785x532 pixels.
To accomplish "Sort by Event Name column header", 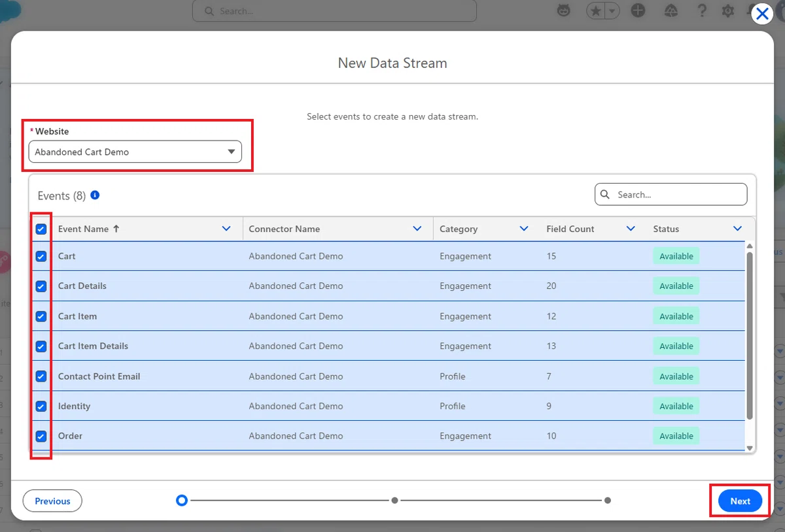I will [83, 229].
